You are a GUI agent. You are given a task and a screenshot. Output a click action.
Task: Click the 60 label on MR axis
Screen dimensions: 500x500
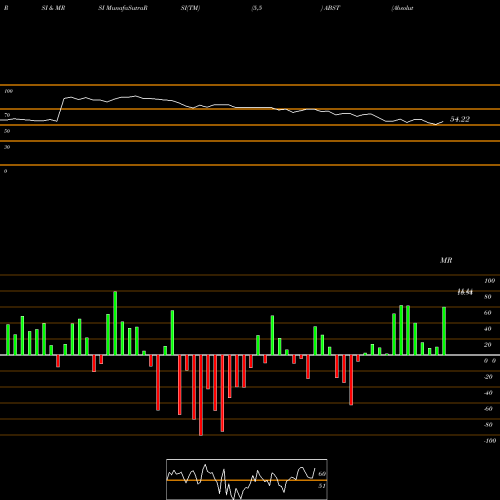(488, 313)
